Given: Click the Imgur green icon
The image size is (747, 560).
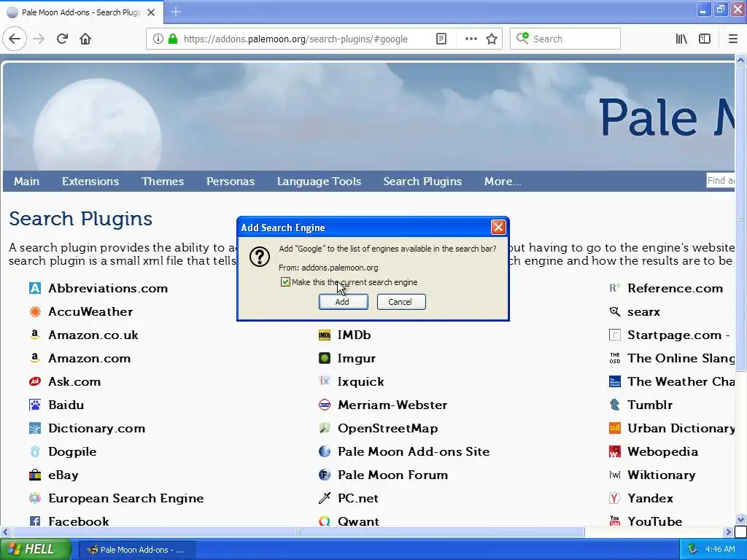Looking at the screenshot, I should [x=325, y=358].
